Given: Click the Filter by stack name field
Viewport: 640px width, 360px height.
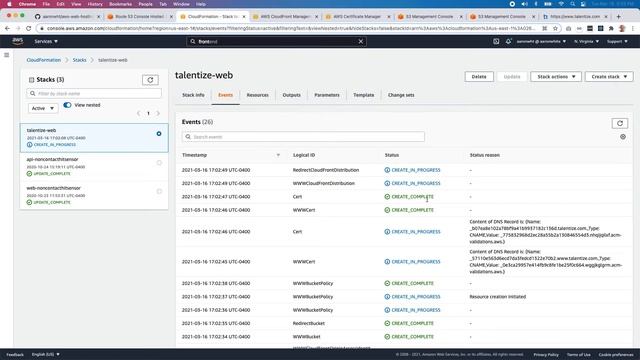Looking at the screenshot, I should tap(94, 93).
